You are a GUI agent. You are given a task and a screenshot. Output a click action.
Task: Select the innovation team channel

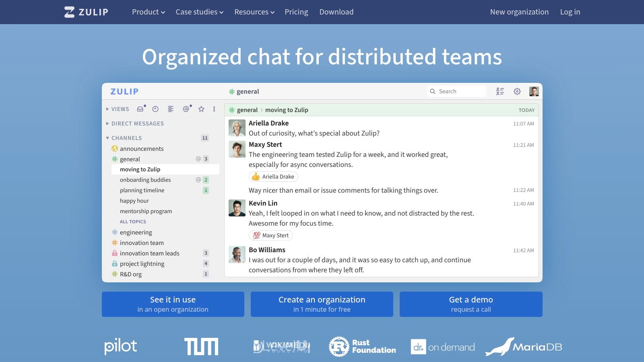[x=142, y=243]
